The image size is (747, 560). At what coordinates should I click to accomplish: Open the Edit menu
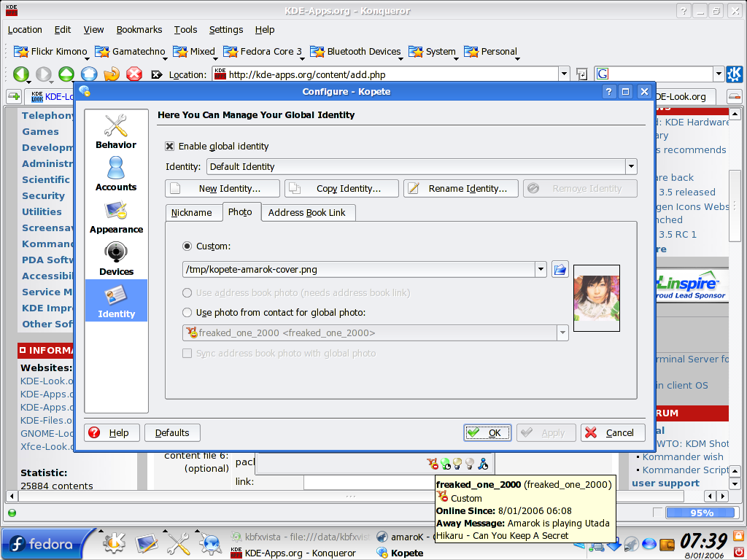click(63, 29)
